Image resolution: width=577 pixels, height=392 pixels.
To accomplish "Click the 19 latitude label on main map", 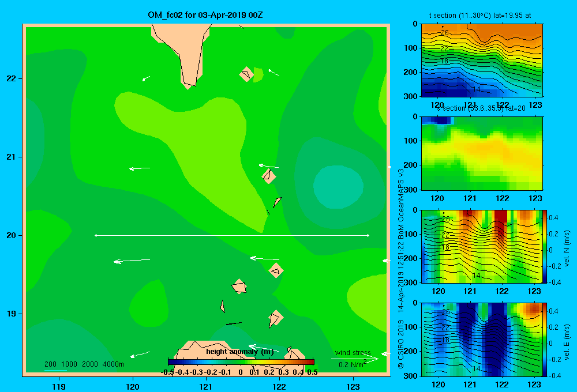I will (x=12, y=314).
